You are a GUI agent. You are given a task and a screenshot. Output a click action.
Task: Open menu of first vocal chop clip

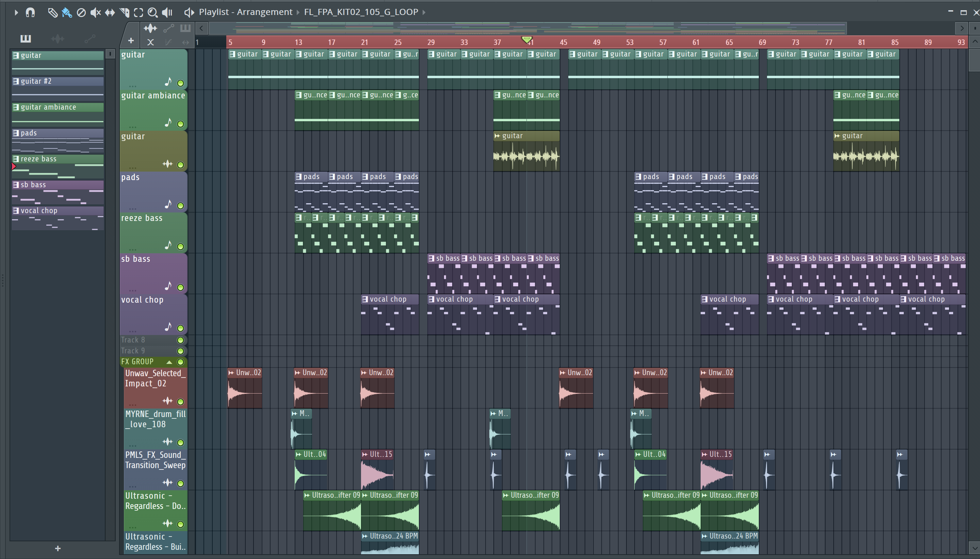pyautogui.click(x=365, y=299)
